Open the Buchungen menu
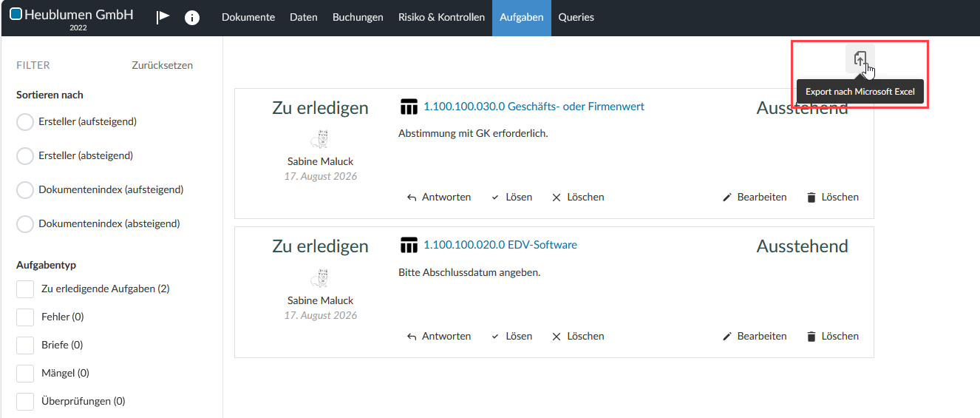Viewport: 980px width, 418px height. (x=358, y=17)
